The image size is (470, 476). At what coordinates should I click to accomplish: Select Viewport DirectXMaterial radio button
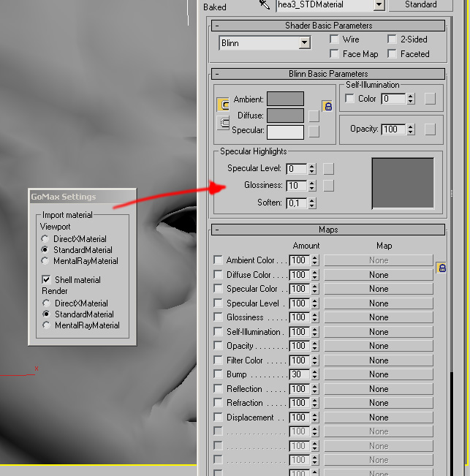point(45,238)
